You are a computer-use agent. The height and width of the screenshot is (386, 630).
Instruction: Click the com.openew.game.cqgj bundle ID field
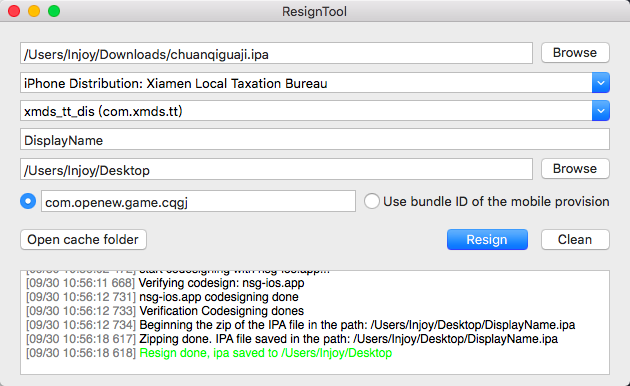click(x=198, y=201)
